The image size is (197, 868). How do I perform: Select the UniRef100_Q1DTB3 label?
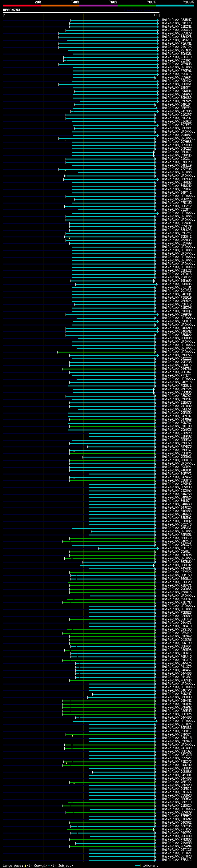(176, 426)
